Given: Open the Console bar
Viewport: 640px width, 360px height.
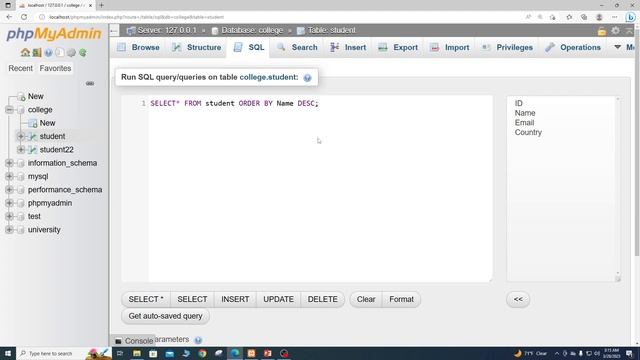Looking at the screenshot, I should (134, 341).
